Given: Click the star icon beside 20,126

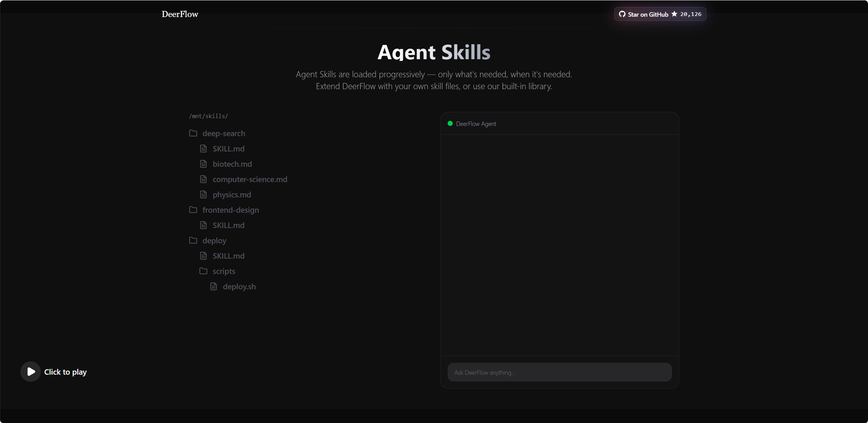Looking at the screenshot, I should tap(674, 14).
